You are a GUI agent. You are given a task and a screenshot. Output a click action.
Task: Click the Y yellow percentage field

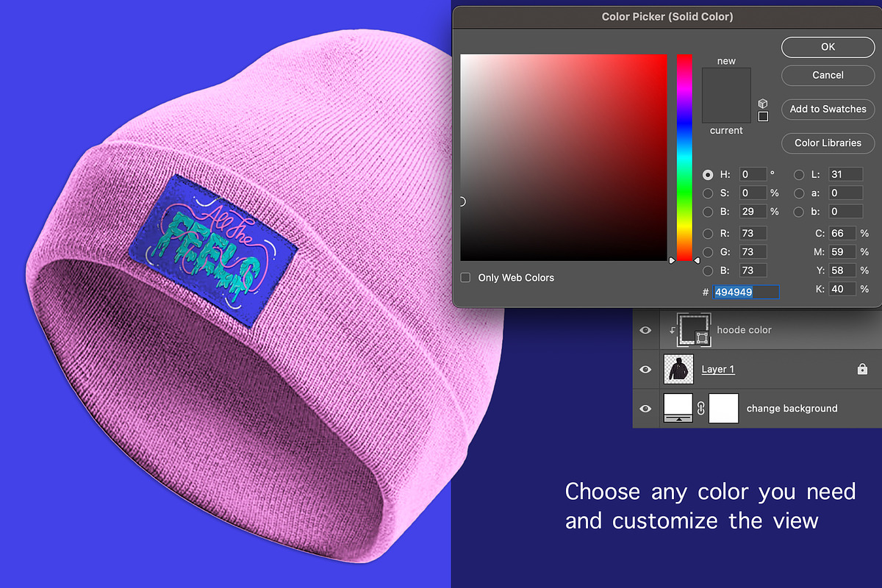[x=842, y=270]
